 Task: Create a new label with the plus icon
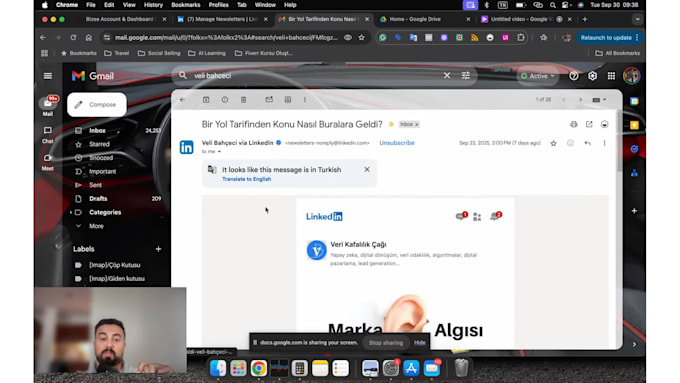[x=158, y=249]
